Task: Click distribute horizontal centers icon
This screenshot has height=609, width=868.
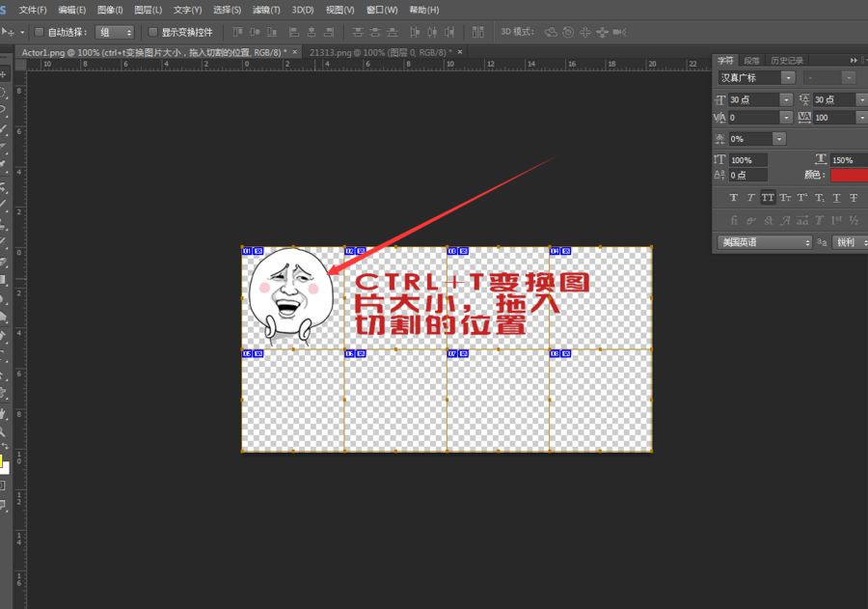Action: (432, 32)
